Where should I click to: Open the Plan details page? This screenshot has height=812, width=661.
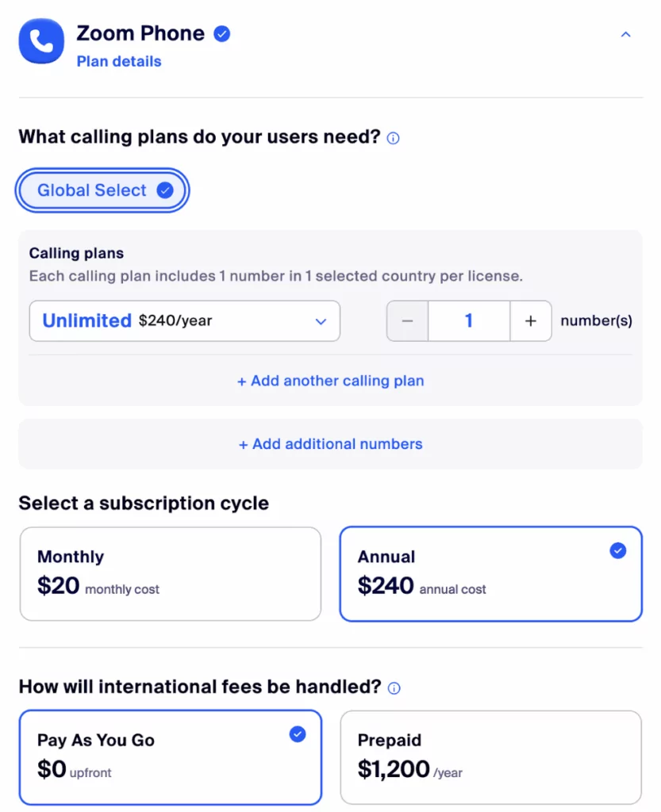[118, 61]
